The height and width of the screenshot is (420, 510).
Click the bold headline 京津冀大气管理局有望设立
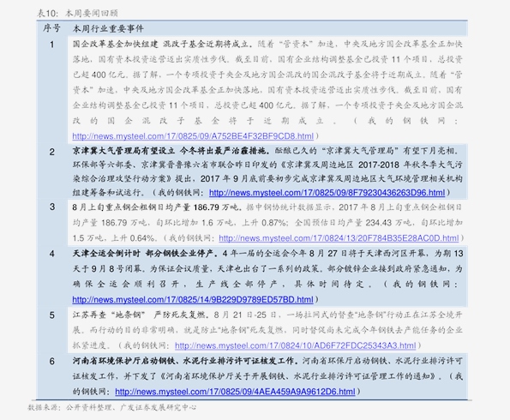tap(123, 151)
